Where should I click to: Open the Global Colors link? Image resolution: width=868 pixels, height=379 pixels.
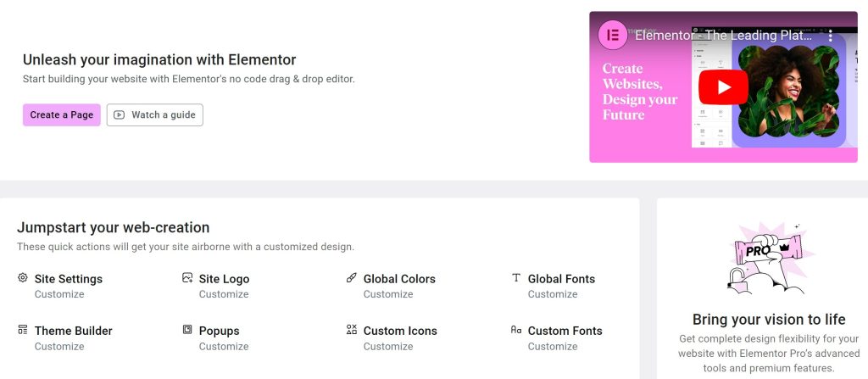tap(399, 279)
